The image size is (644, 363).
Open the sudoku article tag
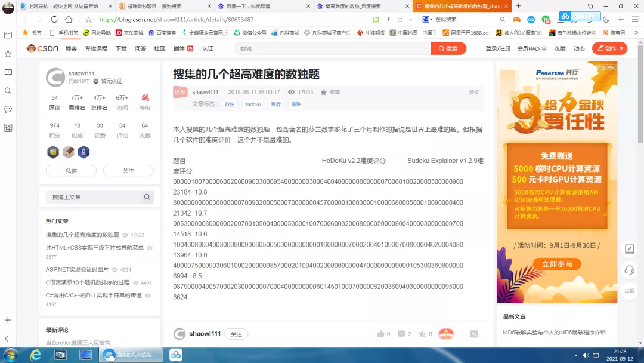253,104
